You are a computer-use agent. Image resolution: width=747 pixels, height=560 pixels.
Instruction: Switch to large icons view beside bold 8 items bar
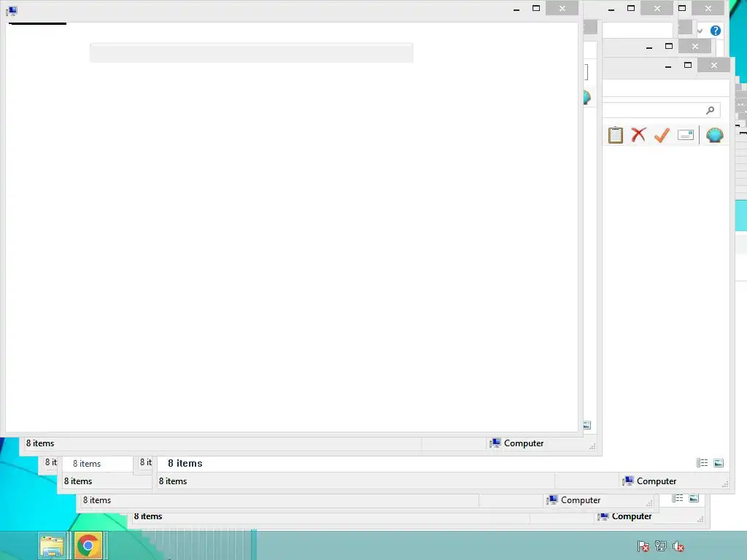point(719,463)
